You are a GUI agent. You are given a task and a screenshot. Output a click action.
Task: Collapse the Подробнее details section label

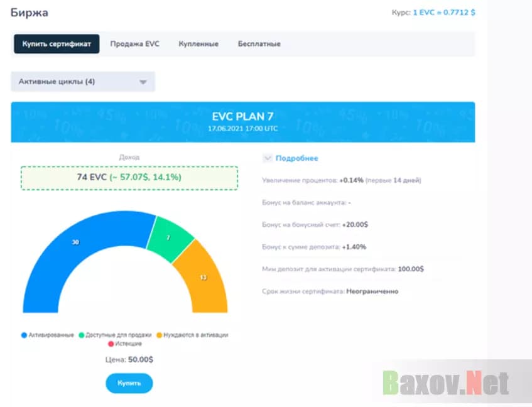point(296,158)
